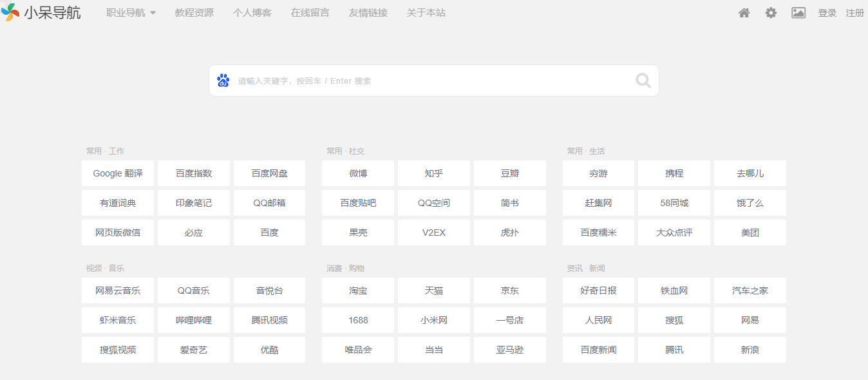The width and height of the screenshot is (868, 380).
Task: Open the 新浪 link
Action: 750,350
